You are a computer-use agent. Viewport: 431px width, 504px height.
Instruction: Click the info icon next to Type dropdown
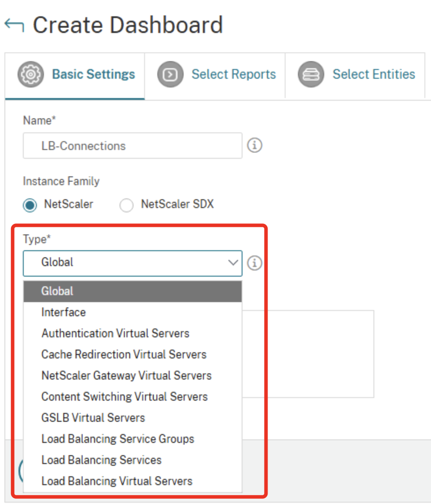point(254,263)
